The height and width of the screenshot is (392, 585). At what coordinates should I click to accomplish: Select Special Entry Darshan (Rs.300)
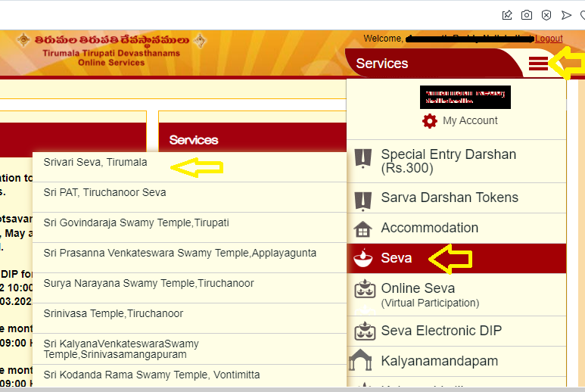pos(456,161)
